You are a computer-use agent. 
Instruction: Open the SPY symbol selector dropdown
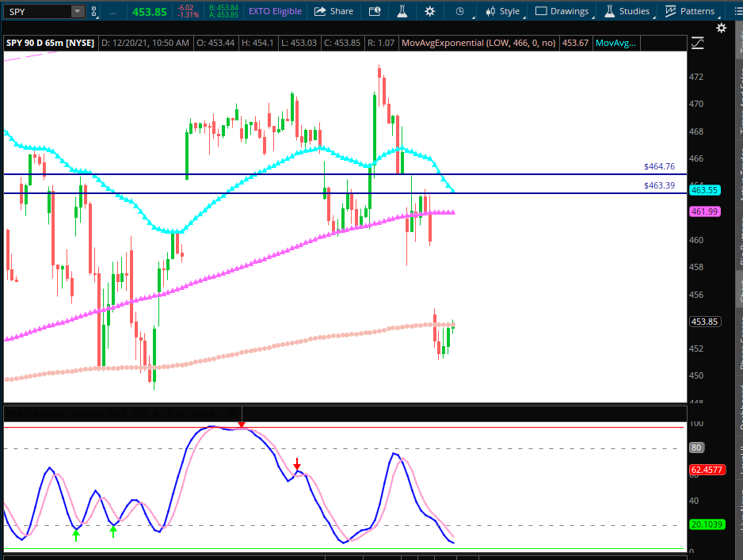point(76,11)
